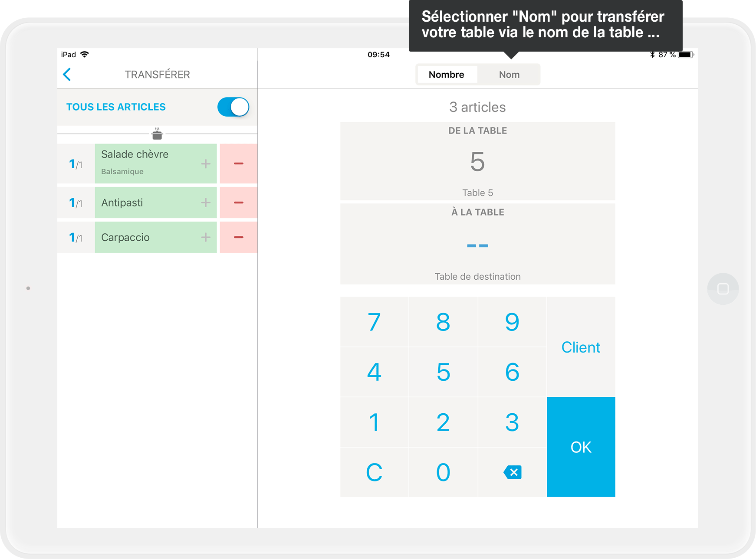This screenshot has height=559, width=756.
Task: Tap keypad digit 6
Action: (x=512, y=372)
